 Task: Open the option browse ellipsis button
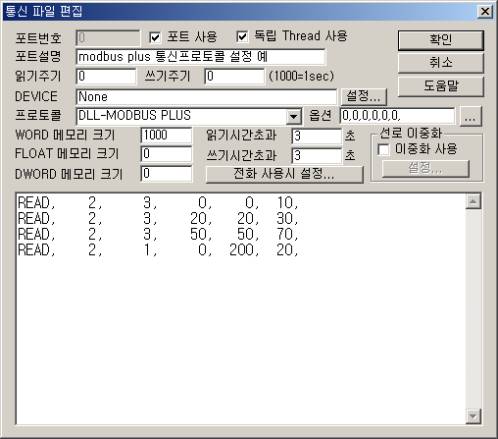(x=471, y=116)
